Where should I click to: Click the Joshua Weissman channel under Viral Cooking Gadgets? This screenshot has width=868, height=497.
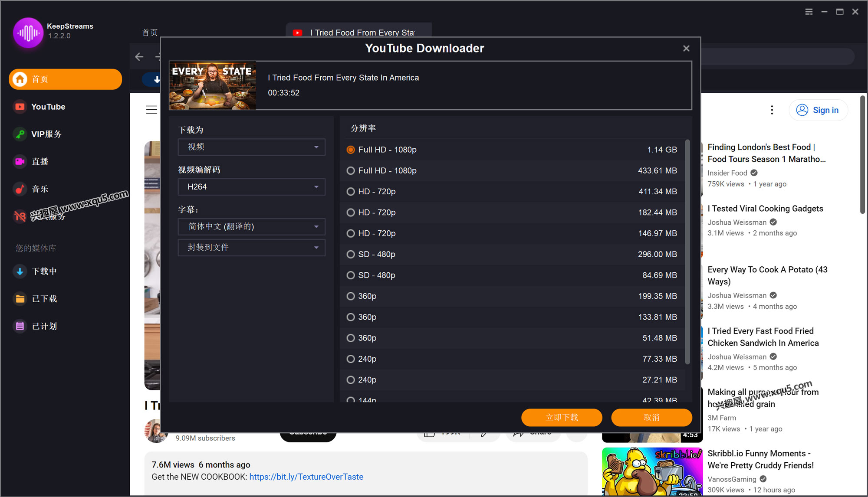[x=737, y=222]
